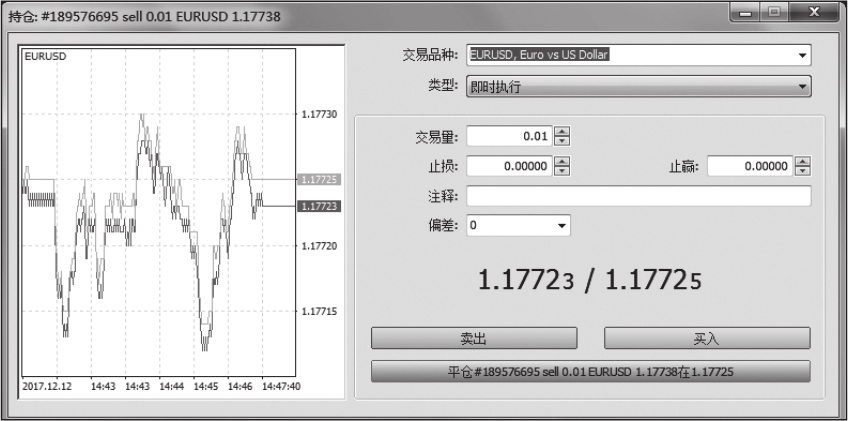Click the 1.17715 price axis label
Viewport: 848px width, 421px height.
(319, 311)
